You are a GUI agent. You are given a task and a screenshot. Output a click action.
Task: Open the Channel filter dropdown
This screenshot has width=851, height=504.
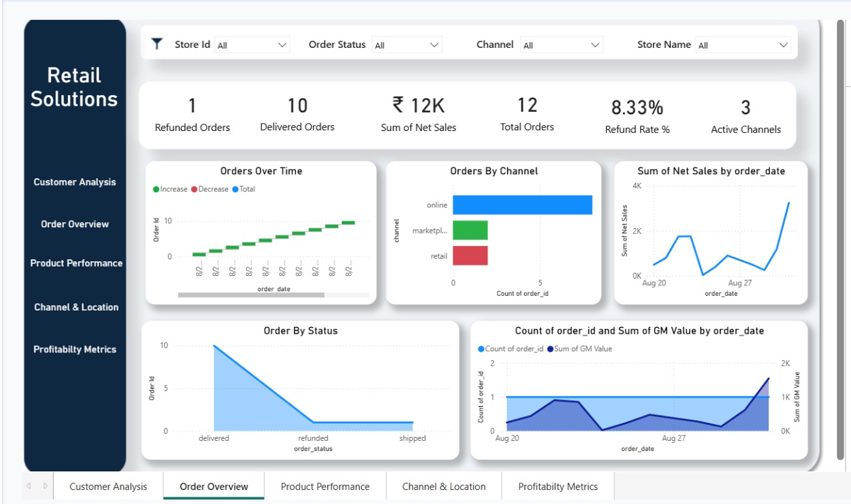[596, 45]
